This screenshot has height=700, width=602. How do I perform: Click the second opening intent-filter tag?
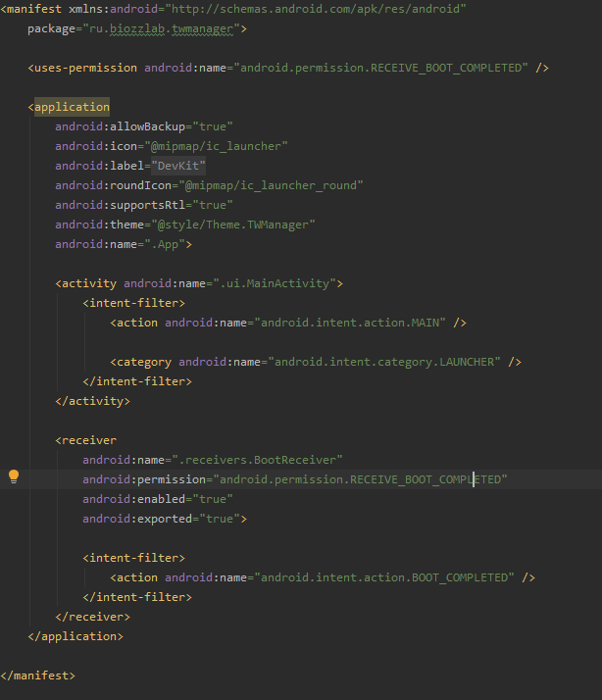[134, 559]
